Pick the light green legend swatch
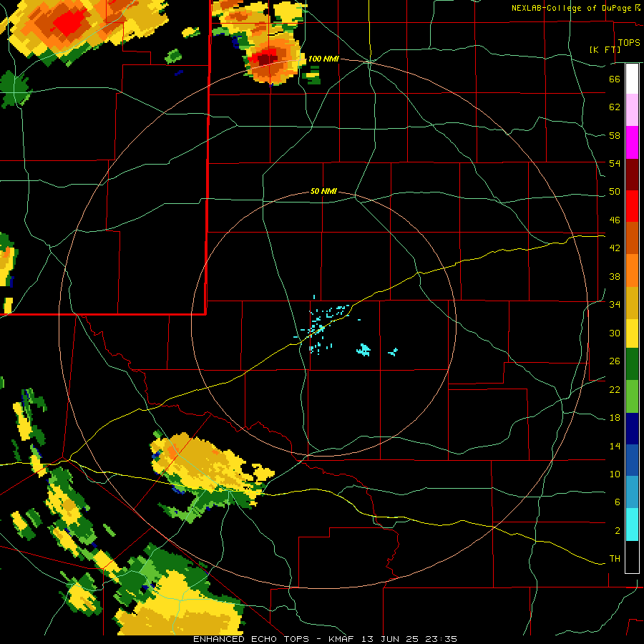 point(632,396)
